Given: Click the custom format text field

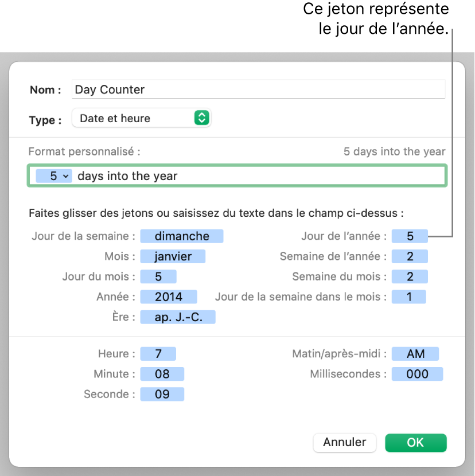Looking at the screenshot, I should click(258, 176).
